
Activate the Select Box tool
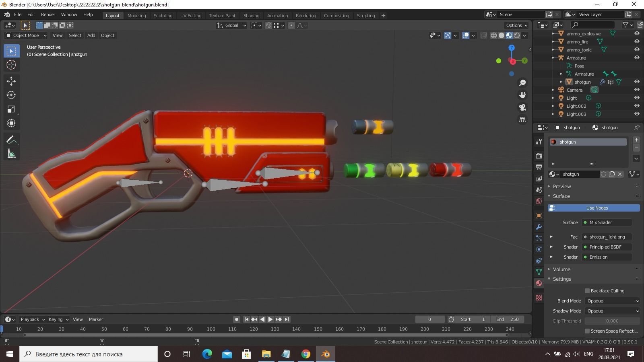(11, 51)
